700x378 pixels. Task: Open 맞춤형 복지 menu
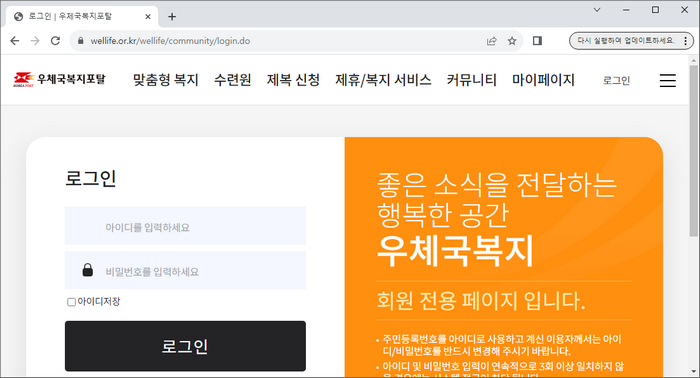click(x=166, y=80)
